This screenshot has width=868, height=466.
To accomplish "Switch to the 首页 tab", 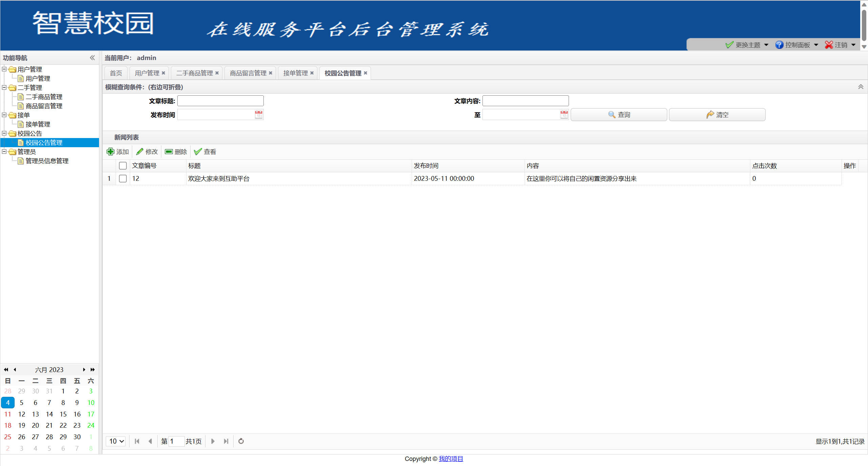I will coord(115,73).
